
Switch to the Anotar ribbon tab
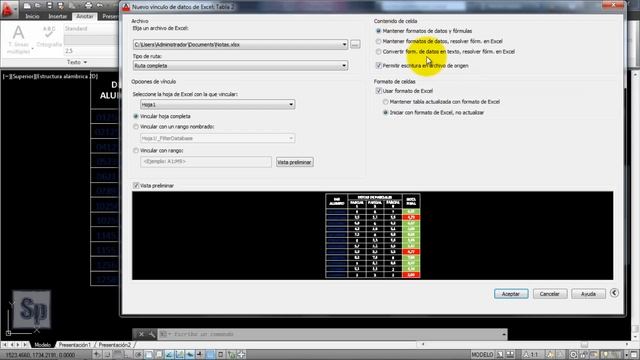point(85,16)
